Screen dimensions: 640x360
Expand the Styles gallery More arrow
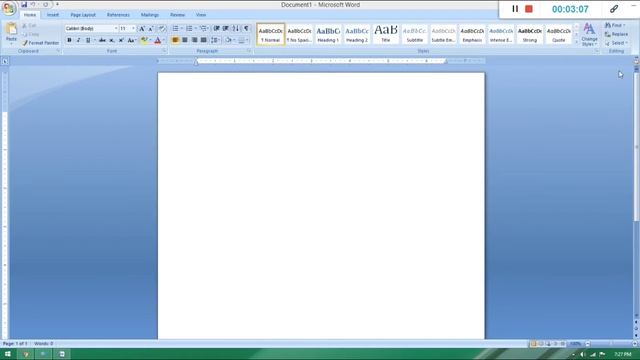coord(576,42)
